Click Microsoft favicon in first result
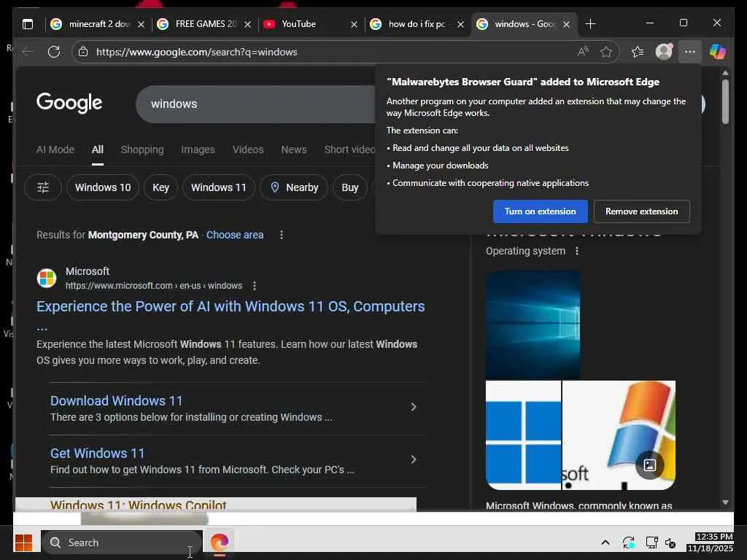 [47, 278]
